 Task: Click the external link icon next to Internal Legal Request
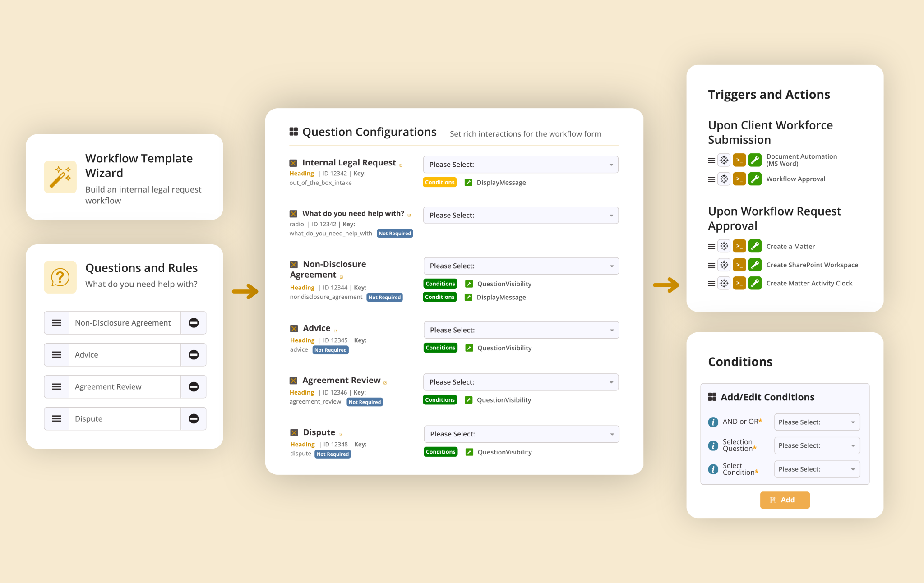[401, 165]
